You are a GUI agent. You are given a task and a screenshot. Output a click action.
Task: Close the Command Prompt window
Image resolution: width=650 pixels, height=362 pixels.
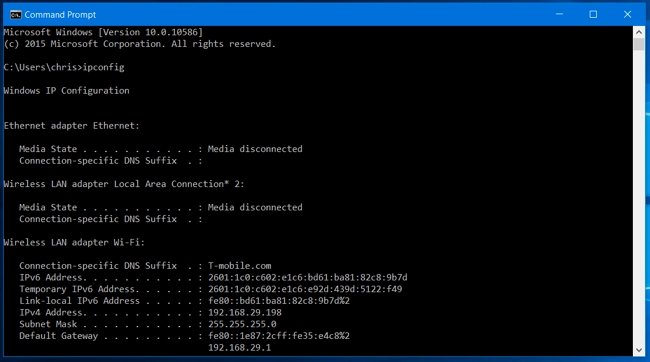coord(627,15)
